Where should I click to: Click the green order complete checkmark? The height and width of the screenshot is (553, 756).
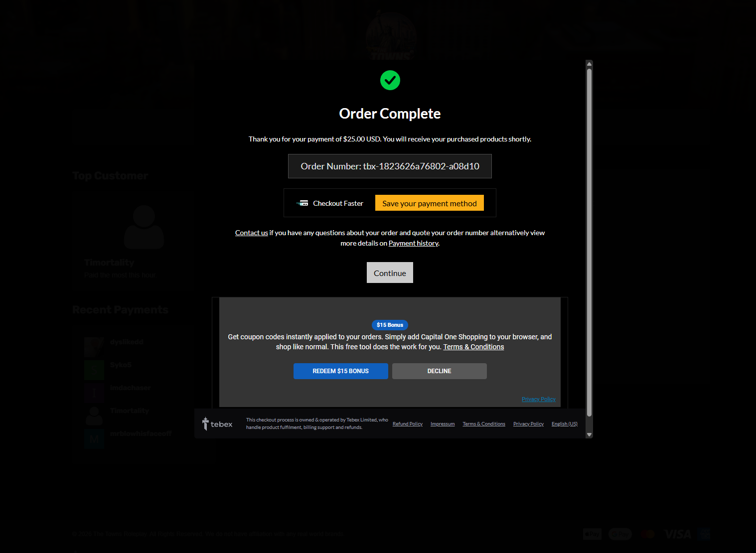pyautogui.click(x=390, y=80)
